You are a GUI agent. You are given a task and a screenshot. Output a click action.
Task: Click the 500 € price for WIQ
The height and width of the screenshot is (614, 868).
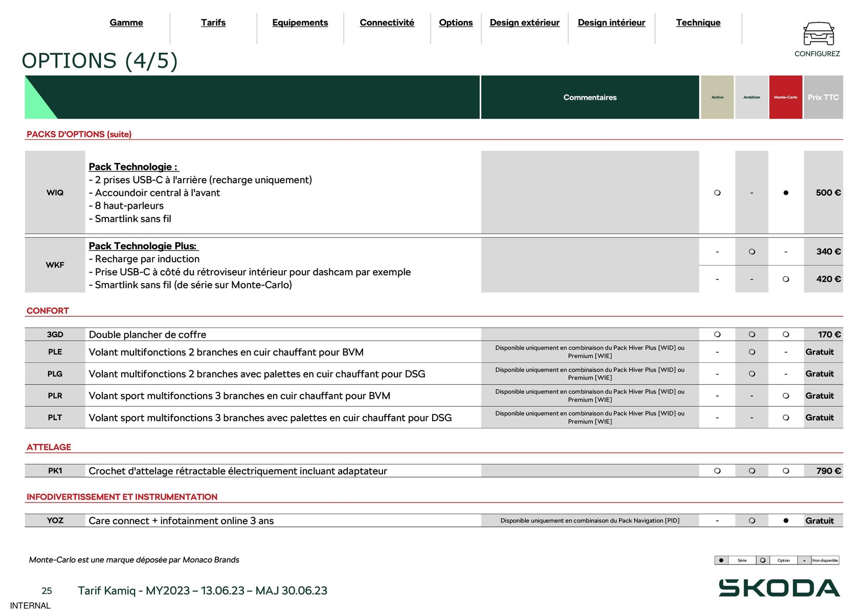(x=828, y=193)
